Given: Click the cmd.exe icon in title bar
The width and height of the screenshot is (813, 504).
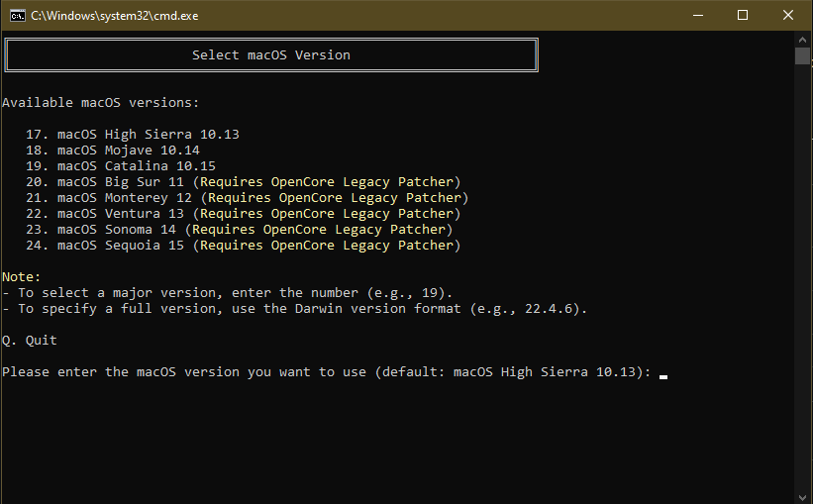Looking at the screenshot, I should pos(17,16).
